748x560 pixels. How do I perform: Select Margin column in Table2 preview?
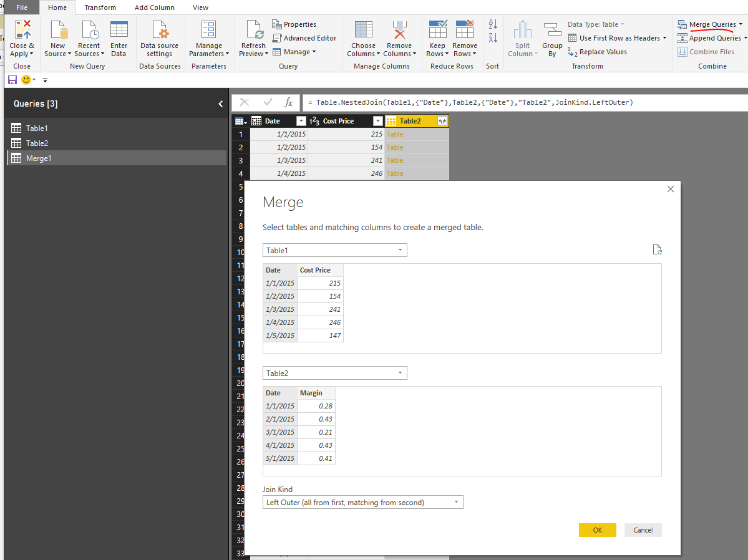pos(316,393)
